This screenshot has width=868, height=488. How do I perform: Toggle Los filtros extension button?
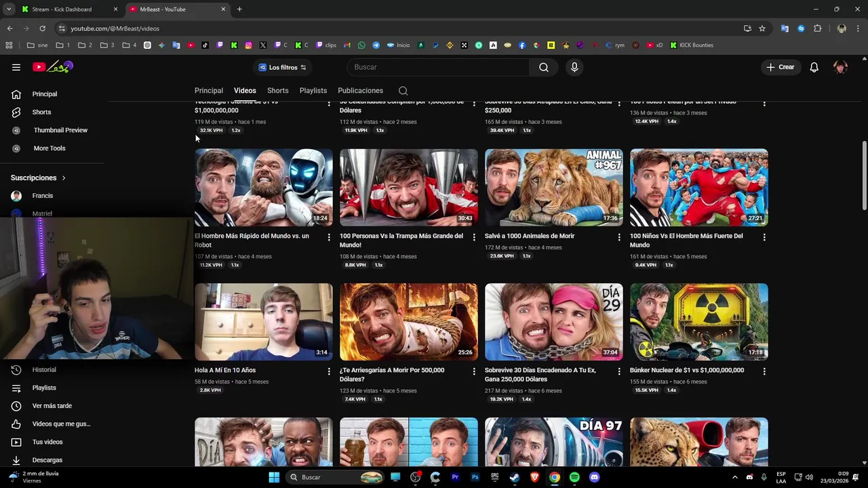[283, 67]
